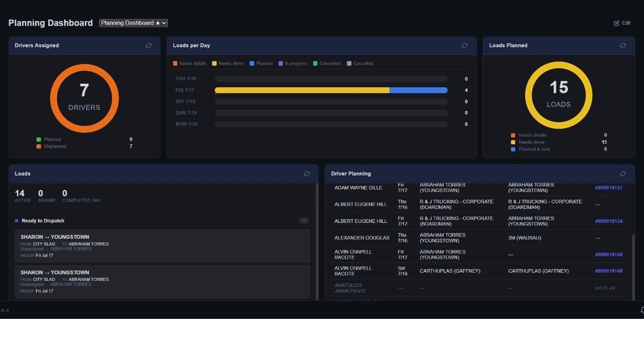Select ALVIN CHAPELL BACOTE on the Fri 7/17 row
644x362 pixels.
point(353,255)
